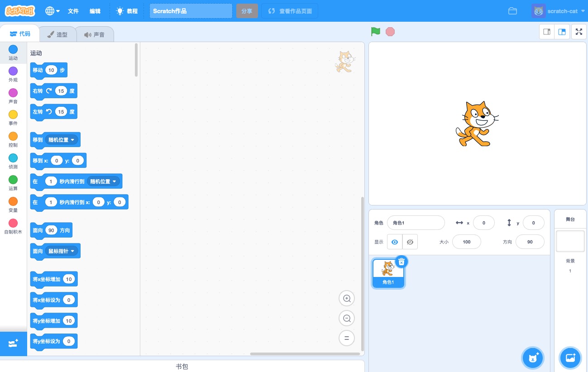
Task: Click the sprite y position field
Action: point(534,223)
